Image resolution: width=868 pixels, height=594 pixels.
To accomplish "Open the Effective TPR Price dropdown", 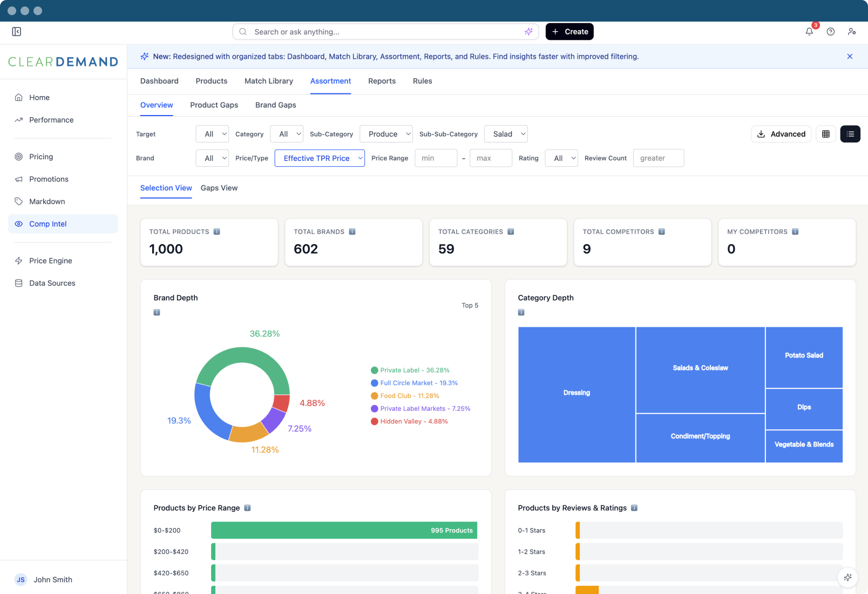I will [320, 158].
